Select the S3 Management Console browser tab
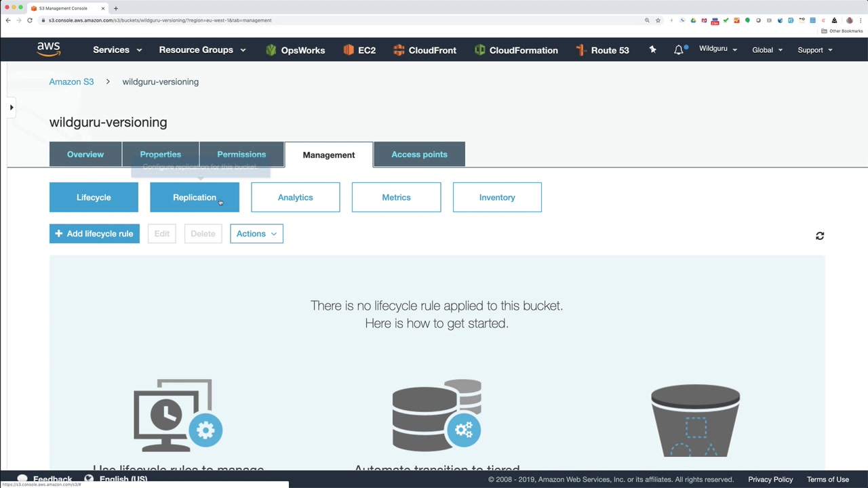This screenshot has height=488, width=868. tap(68, 8)
